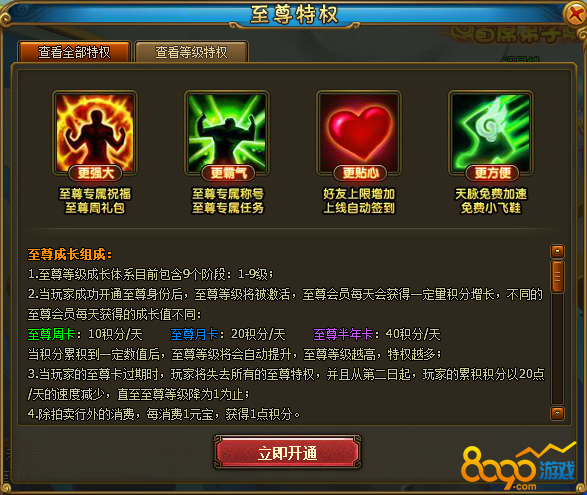This screenshot has width=587, height=495.
Task: Select the green 更霸气 privilege icon
Action: click(x=227, y=131)
